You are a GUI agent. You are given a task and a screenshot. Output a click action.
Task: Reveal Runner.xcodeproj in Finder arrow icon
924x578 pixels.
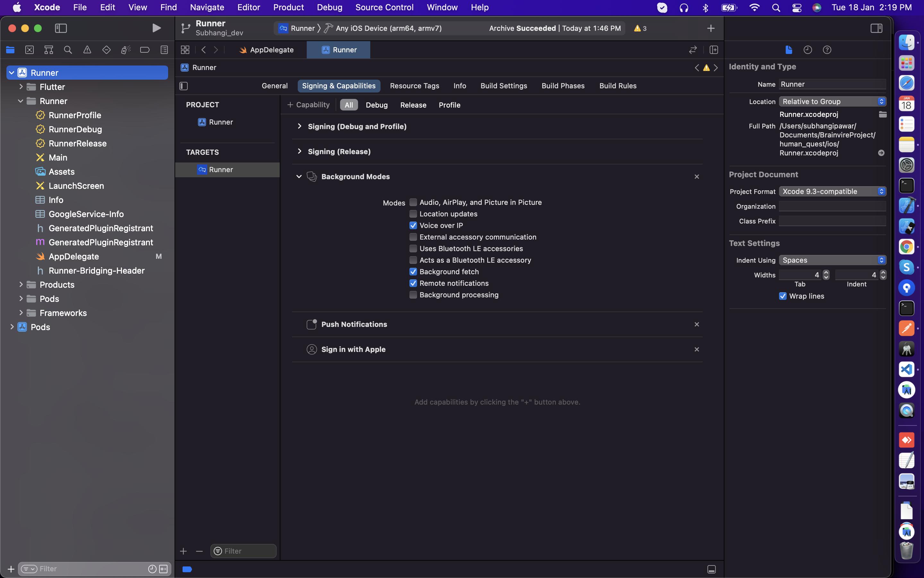(x=881, y=153)
